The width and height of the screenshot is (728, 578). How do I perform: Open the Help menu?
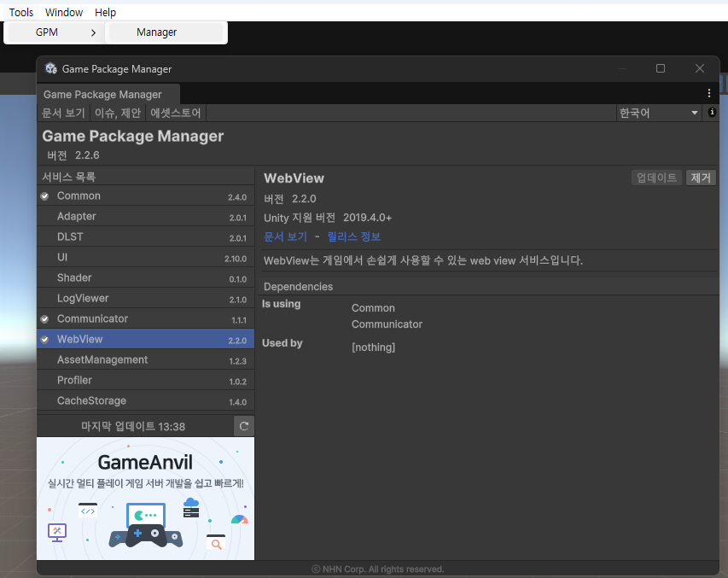(x=105, y=13)
